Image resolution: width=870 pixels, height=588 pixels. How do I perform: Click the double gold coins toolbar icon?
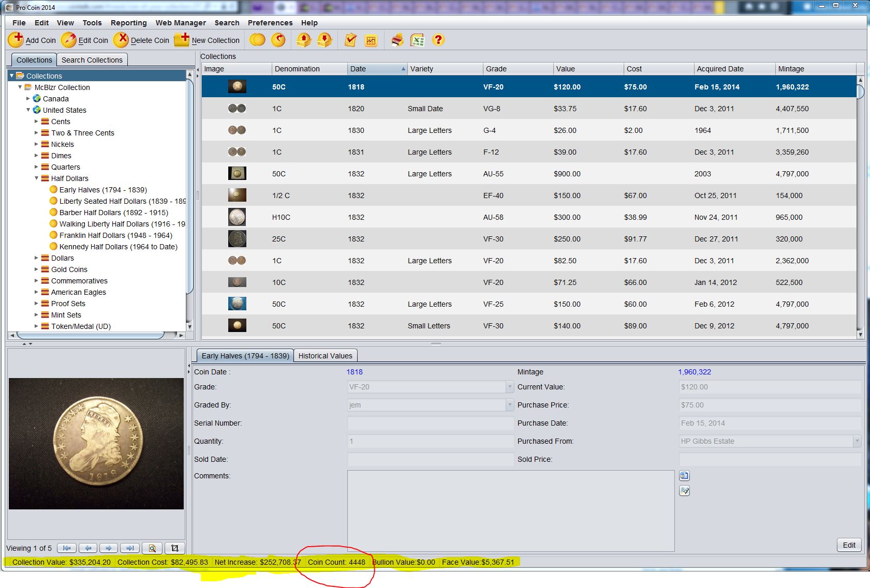point(257,40)
